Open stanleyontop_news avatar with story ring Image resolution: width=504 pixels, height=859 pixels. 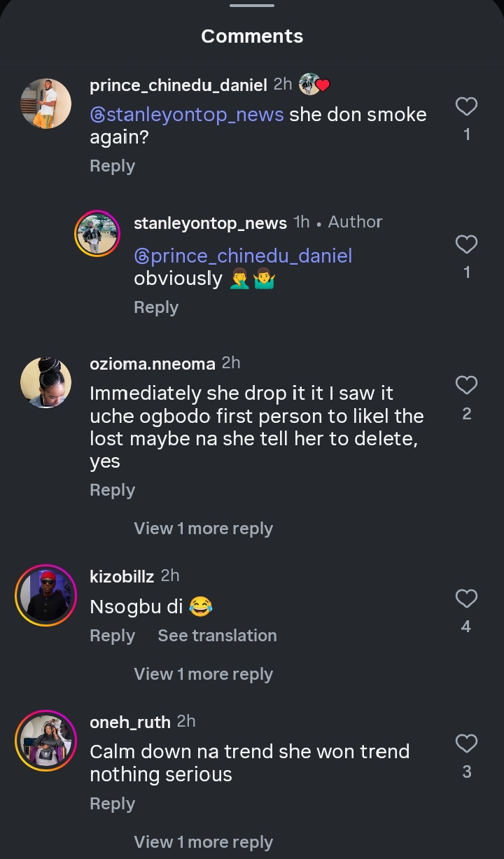99,233
